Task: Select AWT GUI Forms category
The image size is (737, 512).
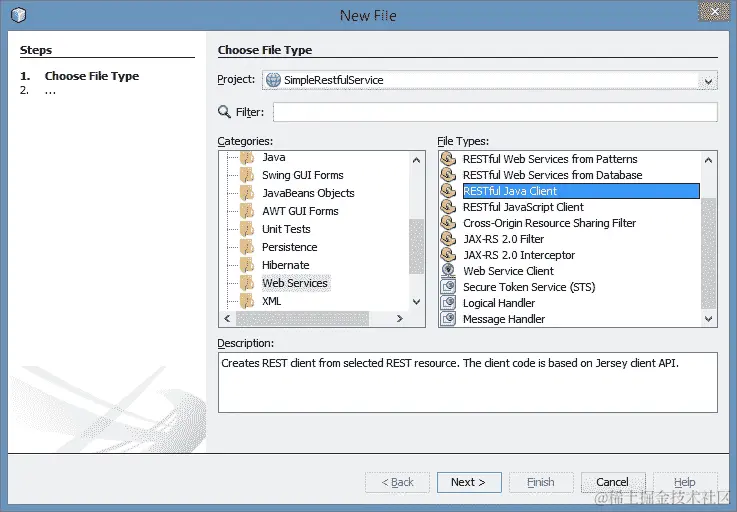Action: pos(300,211)
